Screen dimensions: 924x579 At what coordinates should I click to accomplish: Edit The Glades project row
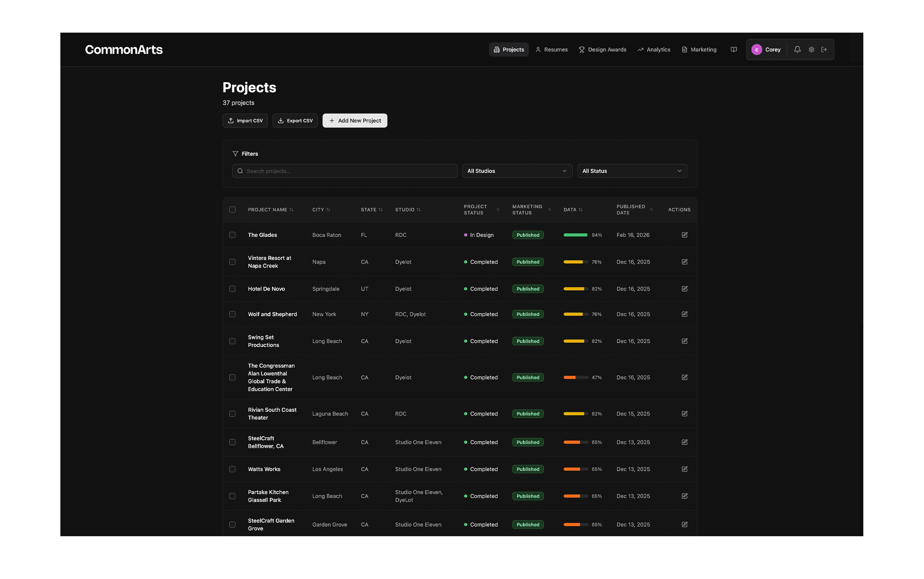(684, 235)
